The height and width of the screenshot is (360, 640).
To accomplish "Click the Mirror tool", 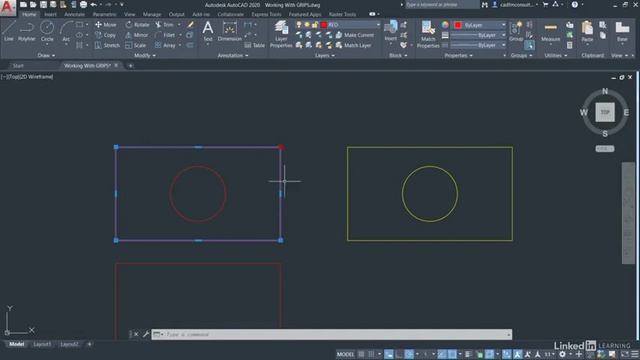I will (x=136, y=35).
